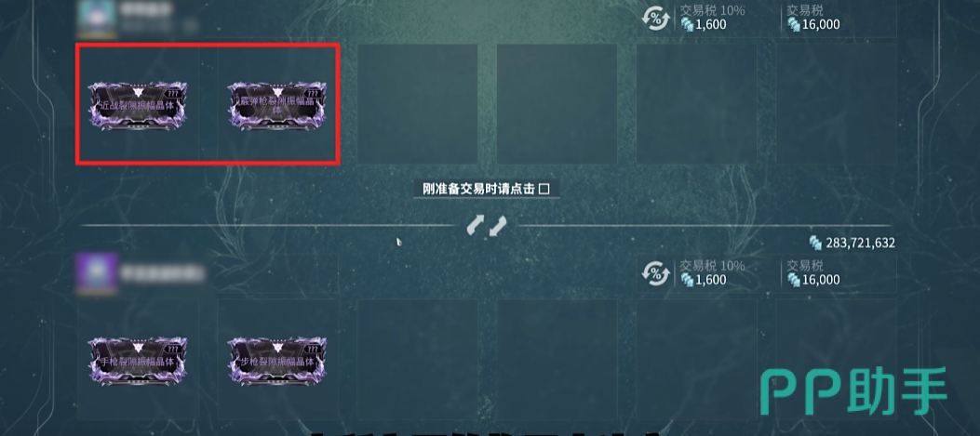Choose the last empty slot in lower offer row
980x436 pixels.
coord(837,359)
